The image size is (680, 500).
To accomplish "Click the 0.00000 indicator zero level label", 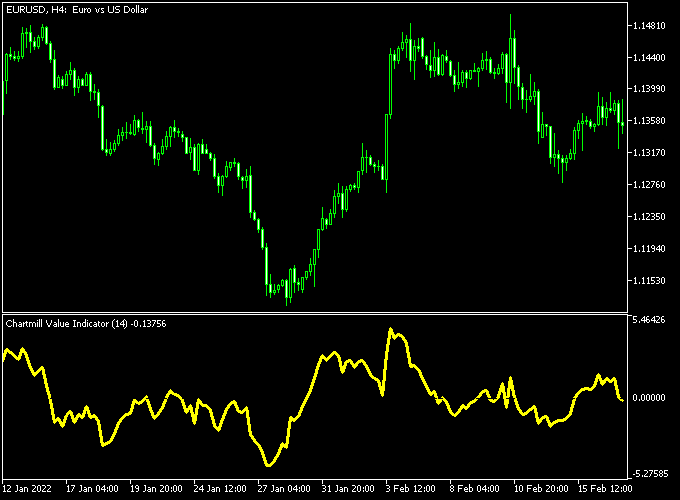I will (649, 397).
